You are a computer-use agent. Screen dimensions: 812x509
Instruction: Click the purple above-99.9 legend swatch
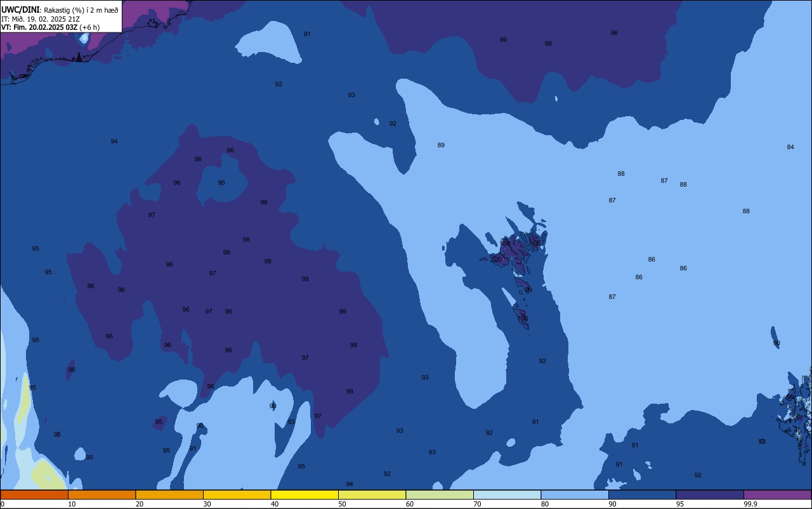point(778,494)
